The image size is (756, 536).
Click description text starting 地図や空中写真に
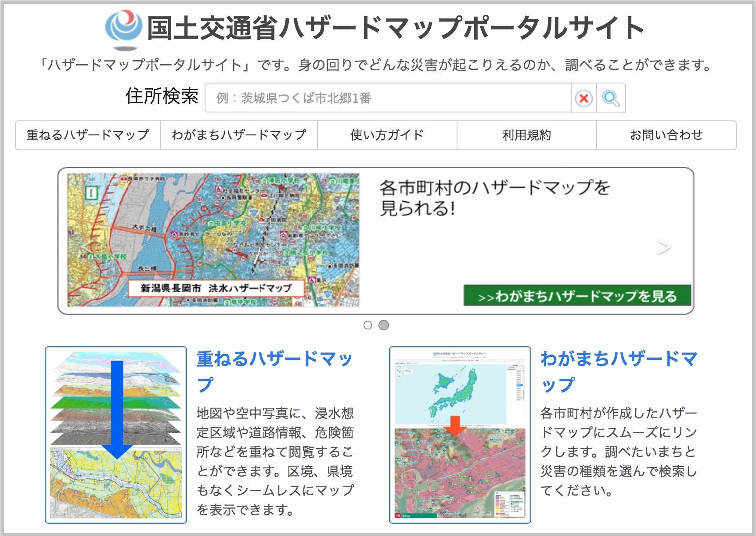tap(275, 461)
